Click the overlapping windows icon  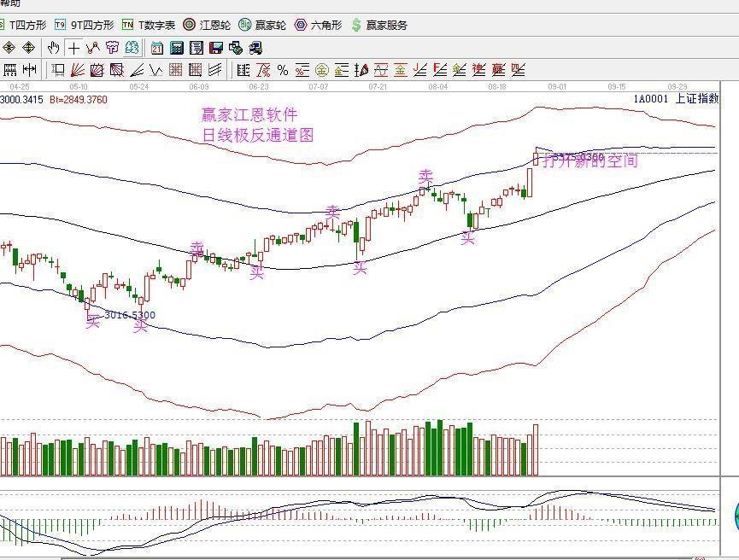pyautogui.click(x=236, y=48)
